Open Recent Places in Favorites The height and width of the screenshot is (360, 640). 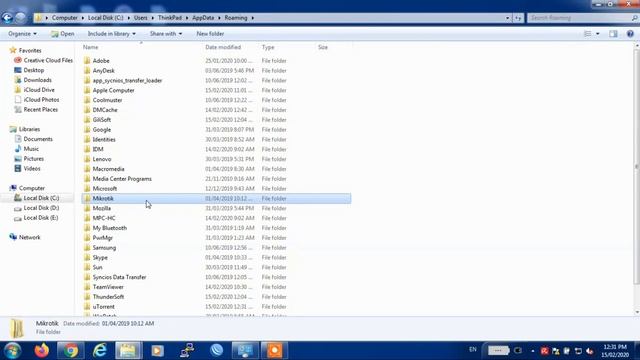coord(36,109)
